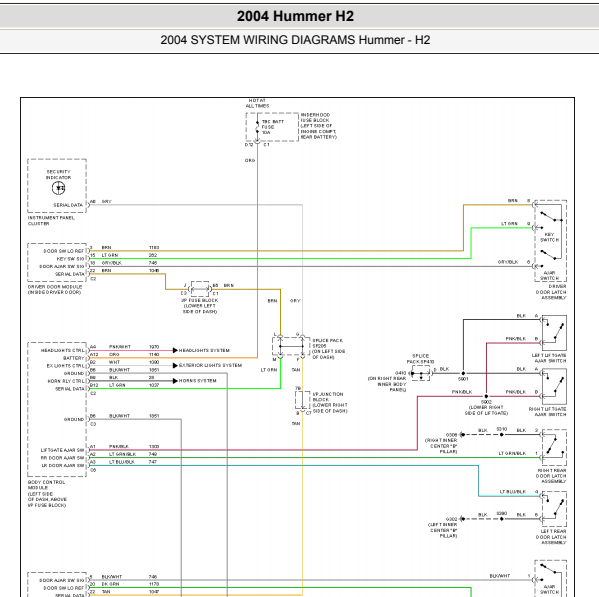Click the 'DRIVER DOOR LATCH ASSEMBLY' caption
The height and width of the screenshot is (597, 599).
[x=551, y=292]
